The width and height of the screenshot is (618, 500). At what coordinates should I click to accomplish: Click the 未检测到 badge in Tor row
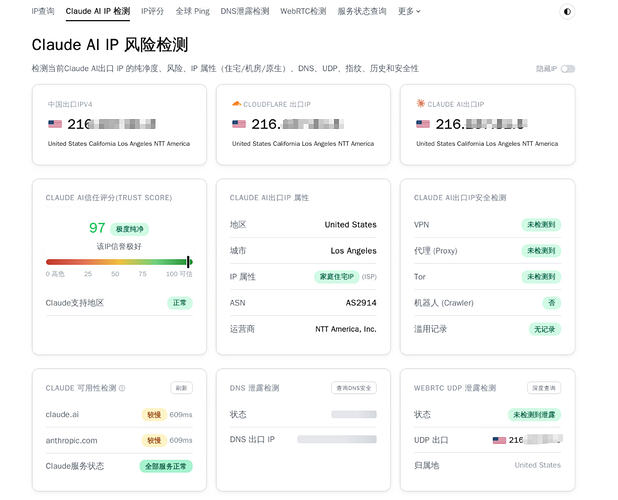tap(541, 277)
